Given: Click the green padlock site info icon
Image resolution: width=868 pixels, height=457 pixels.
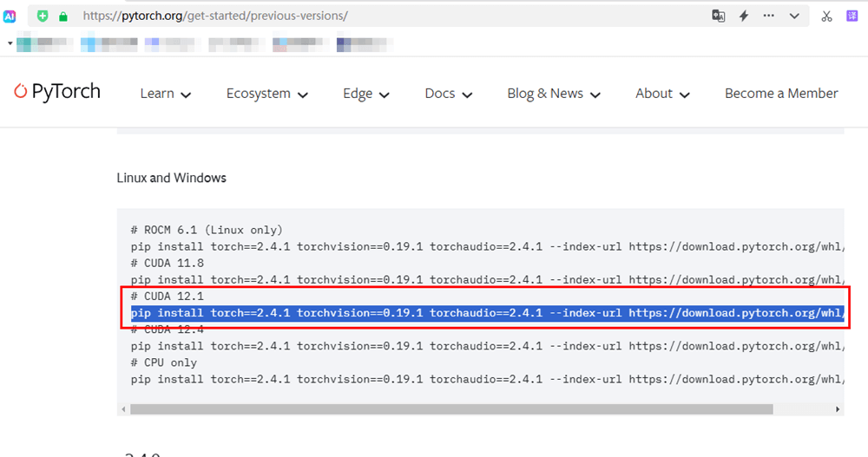Looking at the screenshot, I should click(62, 16).
